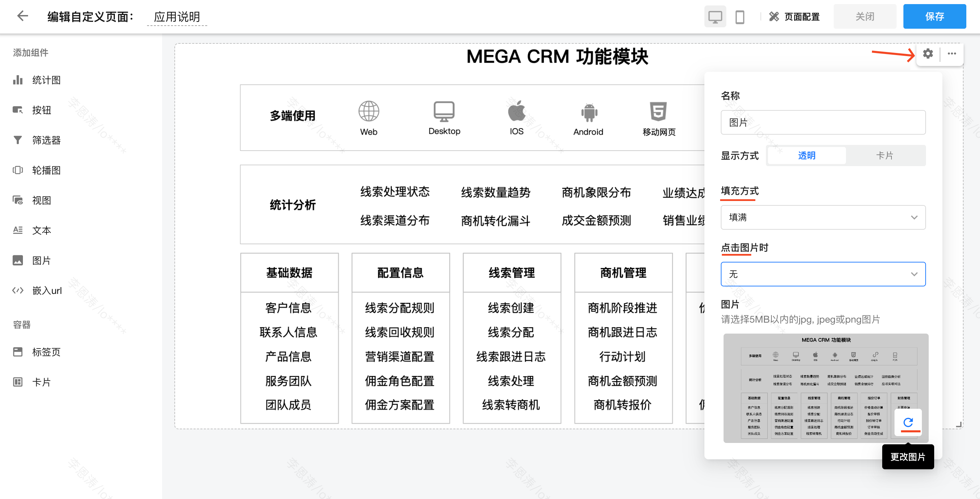Open the component settings gear icon
This screenshot has width=980, height=499.
coord(927,54)
